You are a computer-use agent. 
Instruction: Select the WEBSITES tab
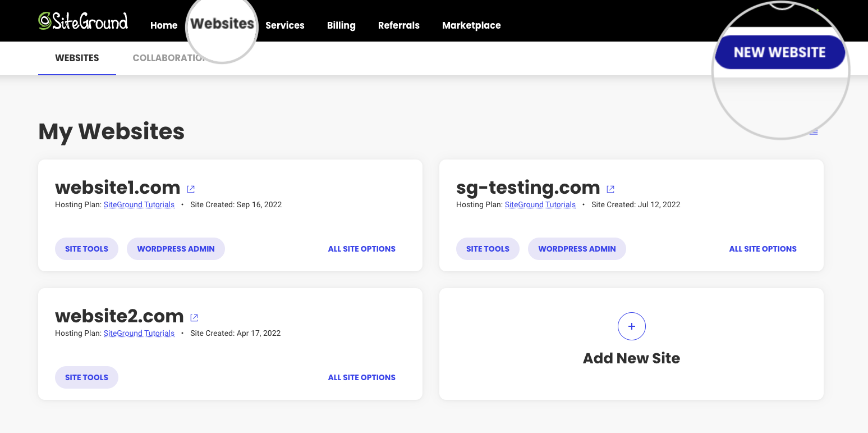pyautogui.click(x=77, y=58)
